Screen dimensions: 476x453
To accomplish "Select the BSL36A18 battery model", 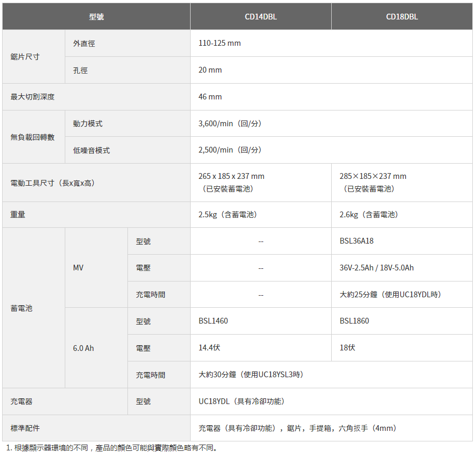I will pyautogui.click(x=356, y=241).
